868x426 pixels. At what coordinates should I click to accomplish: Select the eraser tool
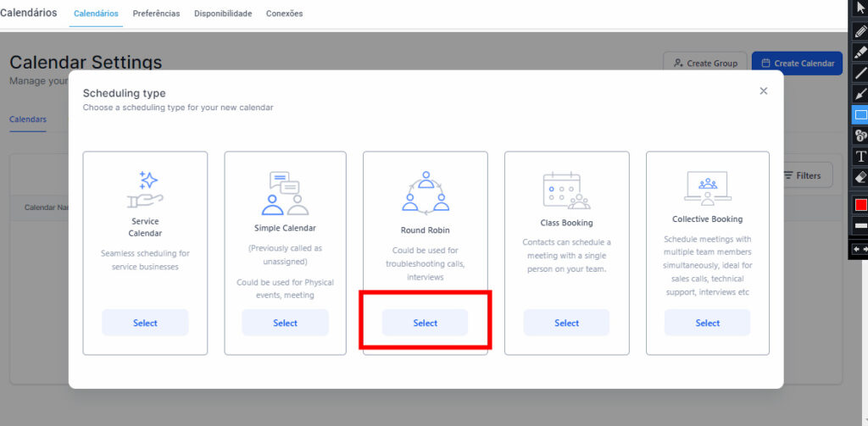pyautogui.click(x=860, y=177)
